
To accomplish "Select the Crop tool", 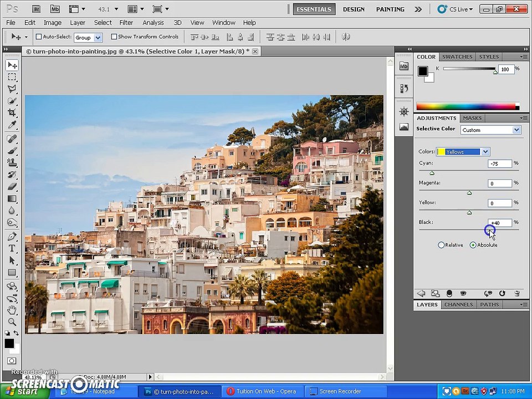I will pyautogui.click(x=12, y=112).
